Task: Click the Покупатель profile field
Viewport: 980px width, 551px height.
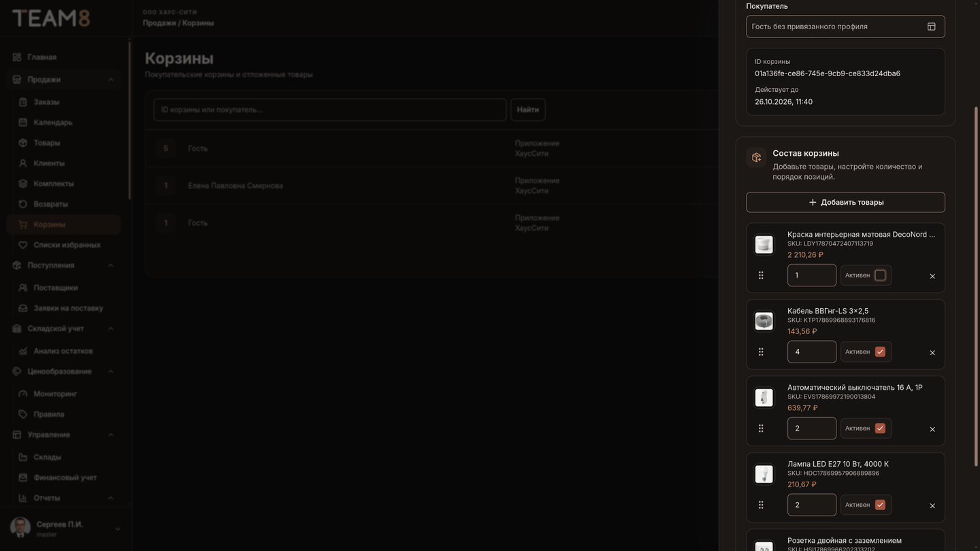Action: (x=845, y=27)
